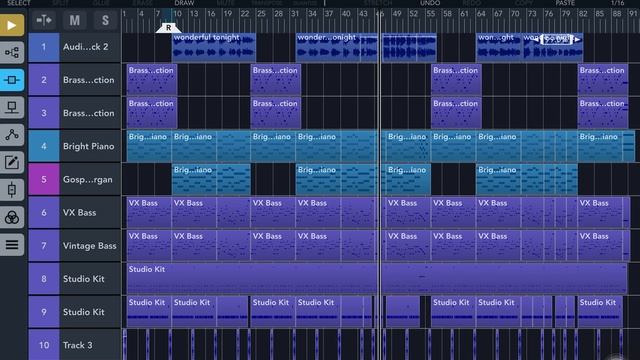Tap right arrow handle of selected audio clip
This screenshot has height=360, width=640.
coord(577,40)
